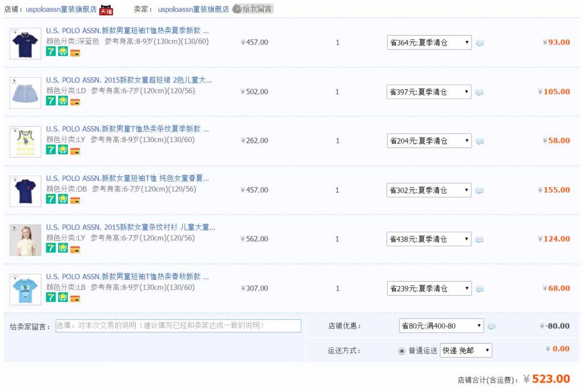Select the 普通运送 shipping radio button
The image size is (584, 392).
coord(402,351)
